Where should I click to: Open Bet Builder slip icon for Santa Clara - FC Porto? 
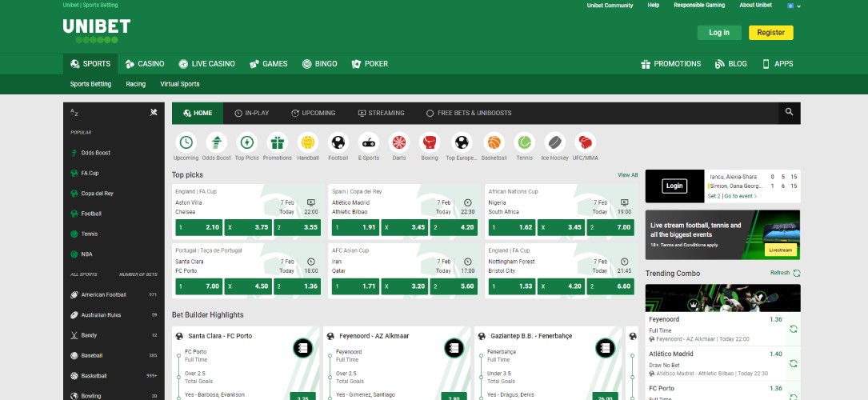coord(303,348)
